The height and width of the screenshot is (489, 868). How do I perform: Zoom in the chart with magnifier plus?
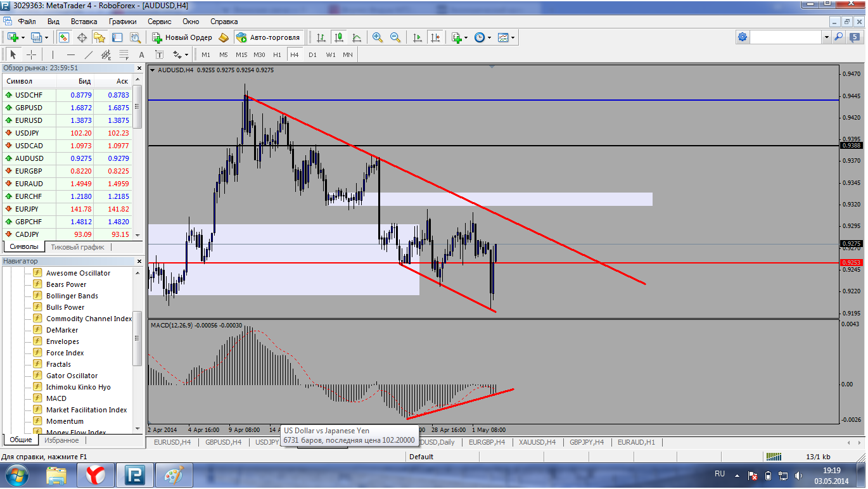[378, 37]
